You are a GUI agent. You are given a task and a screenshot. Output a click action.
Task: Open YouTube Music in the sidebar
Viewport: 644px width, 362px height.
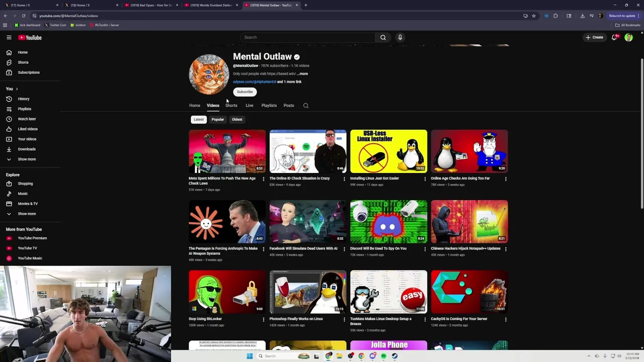(x=30, y=258)
